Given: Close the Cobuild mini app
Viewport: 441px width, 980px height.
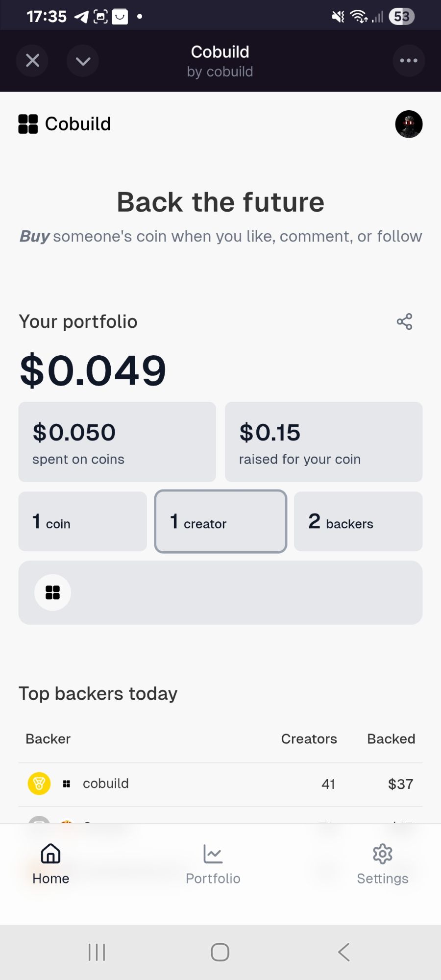Looking at the screenshot, I should pos(32,61).
